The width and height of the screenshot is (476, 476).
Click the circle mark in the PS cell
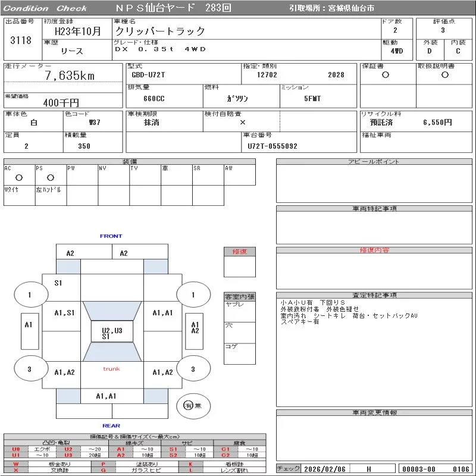tap(51, 177)
